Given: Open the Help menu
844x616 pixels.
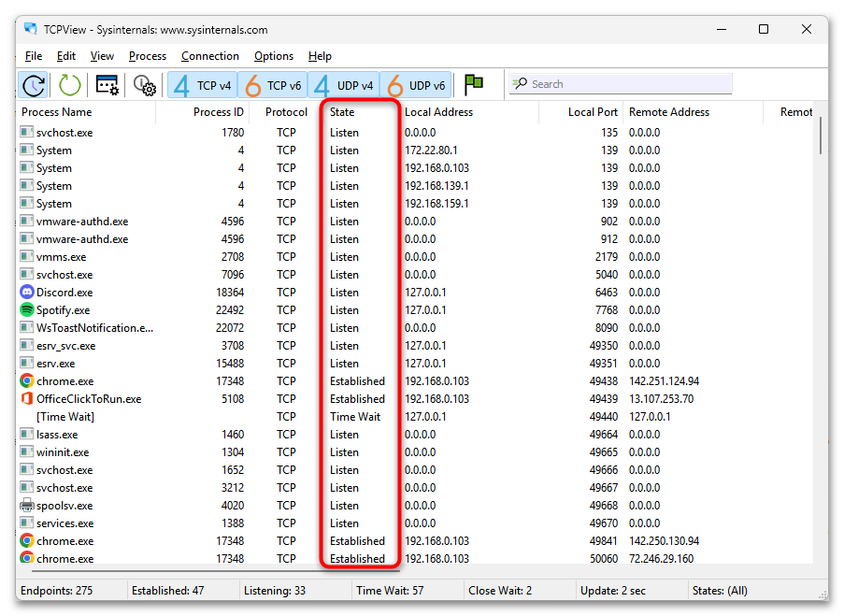Looking at the screenshot, I should (x=320, y=56).
